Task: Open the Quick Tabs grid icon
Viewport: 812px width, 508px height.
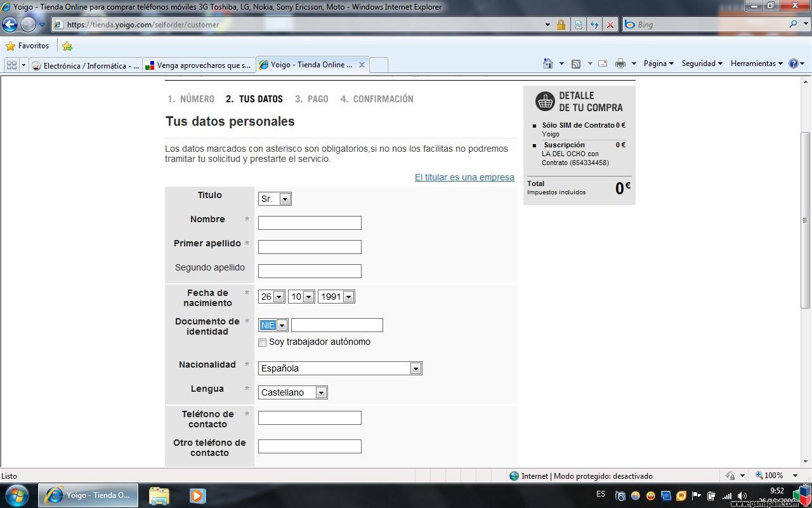Action: click(11, 65)
